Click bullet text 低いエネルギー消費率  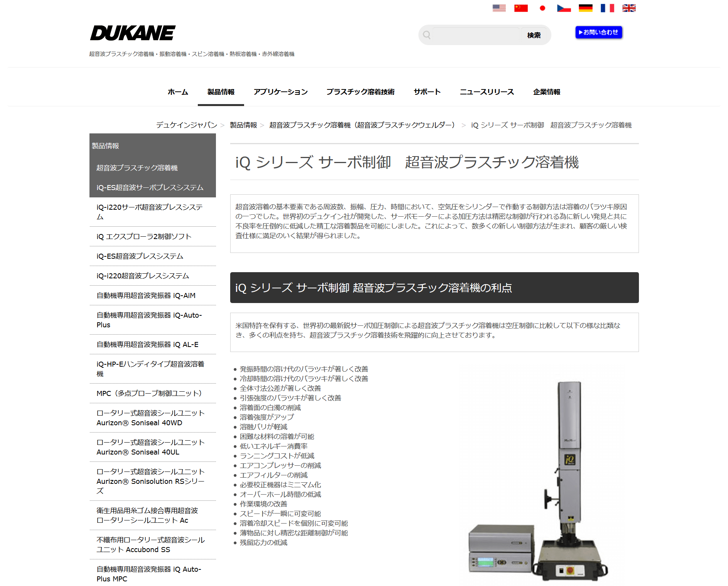[273, 446]
